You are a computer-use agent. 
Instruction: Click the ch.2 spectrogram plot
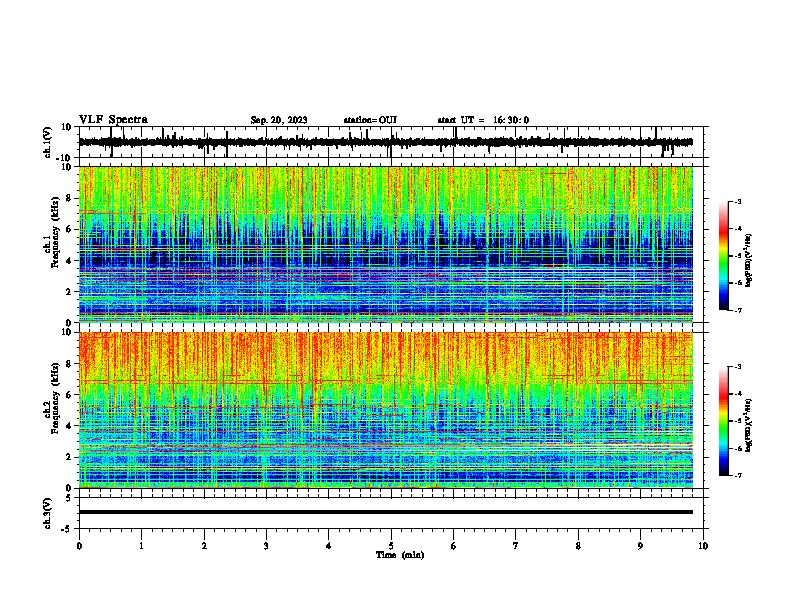[x=386, y=410]
